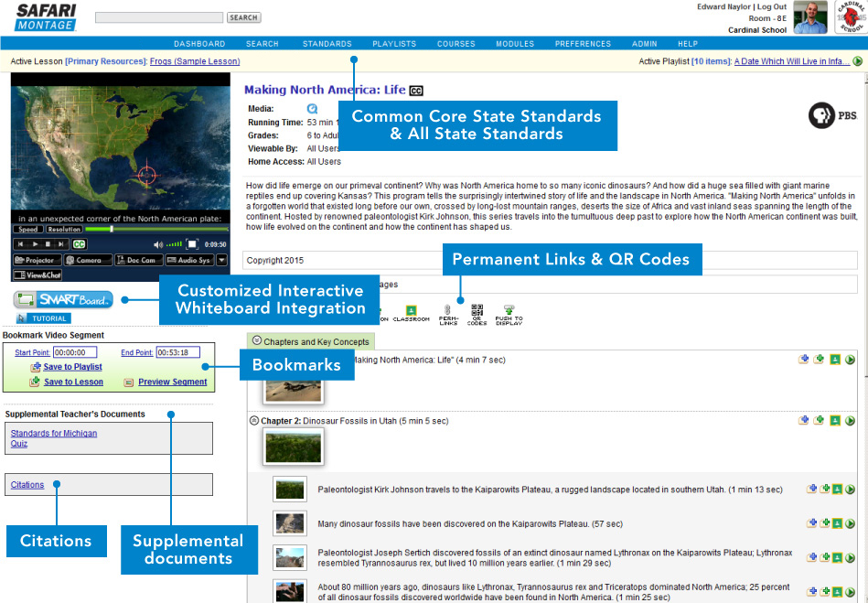Play Chapter 2 Dinosaur Fossils in Utah

click(851, 421)
